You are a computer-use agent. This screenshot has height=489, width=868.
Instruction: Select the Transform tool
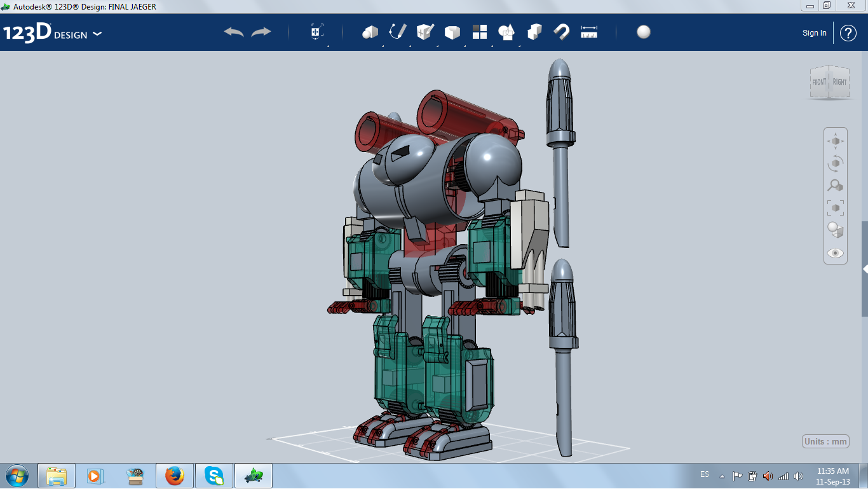click(316, 31)
